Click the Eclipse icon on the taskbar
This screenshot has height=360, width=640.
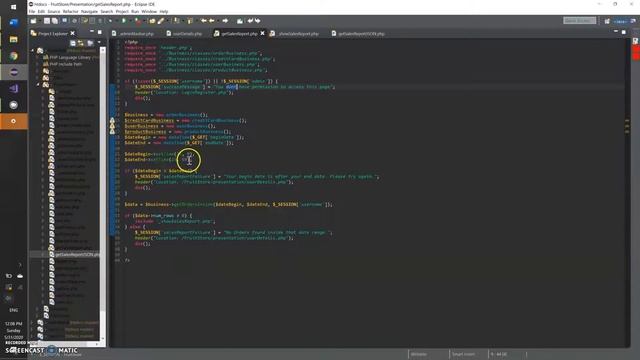point(13,72)
